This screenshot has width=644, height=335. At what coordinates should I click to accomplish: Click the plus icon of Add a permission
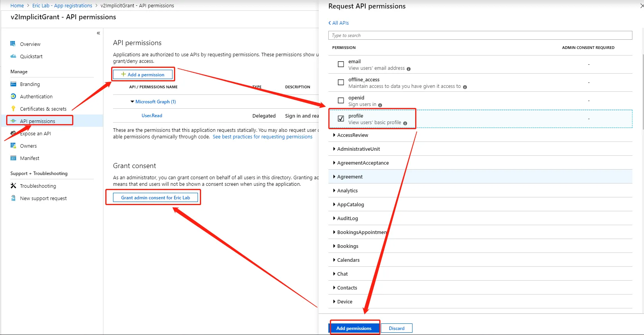coord(123,74)
